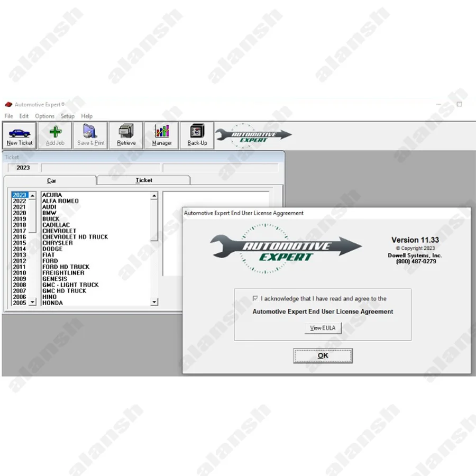476x476 pixels.
Task: Click the red app icon in title bar
Action: [x=8, y=104]
